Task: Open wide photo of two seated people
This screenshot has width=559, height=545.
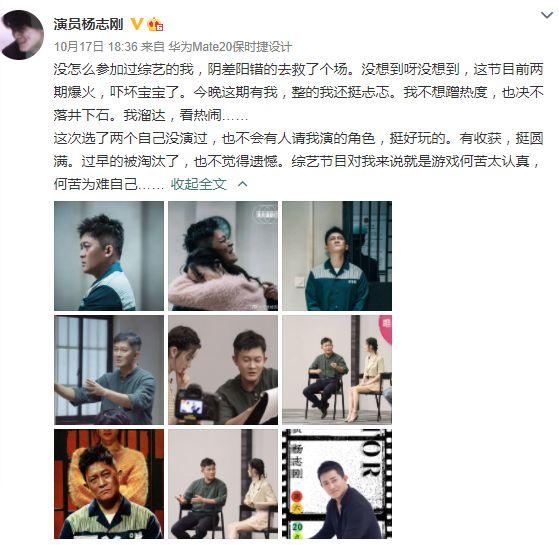Action: point(337,370)
